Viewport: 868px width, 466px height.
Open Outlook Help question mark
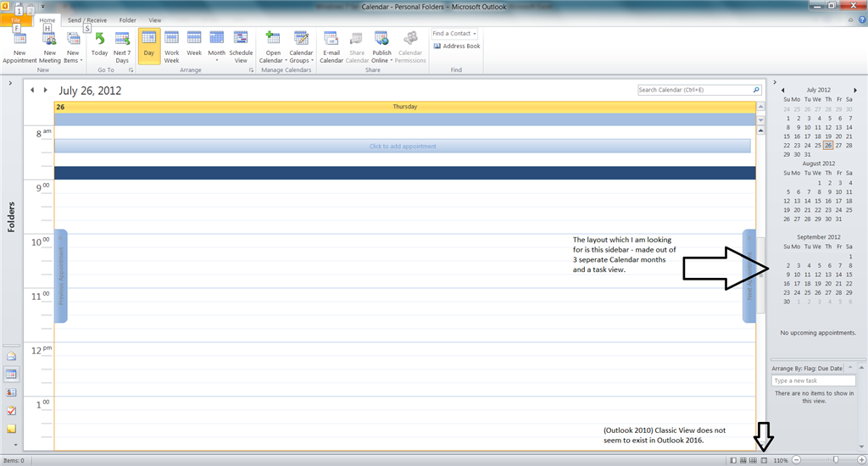coord(861,20)
